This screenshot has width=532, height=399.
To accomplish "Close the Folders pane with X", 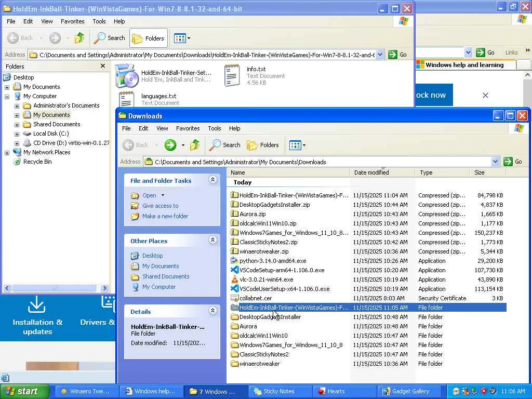I will (103, 66).
